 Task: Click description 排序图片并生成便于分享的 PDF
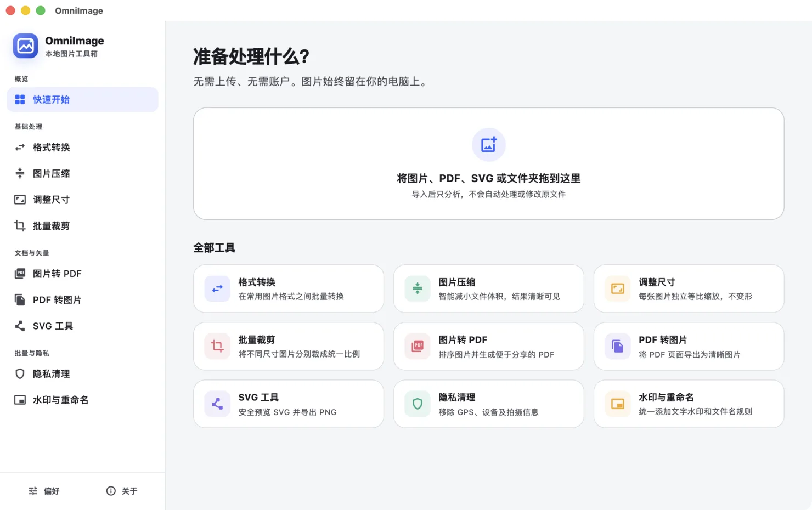coord(496,354)
